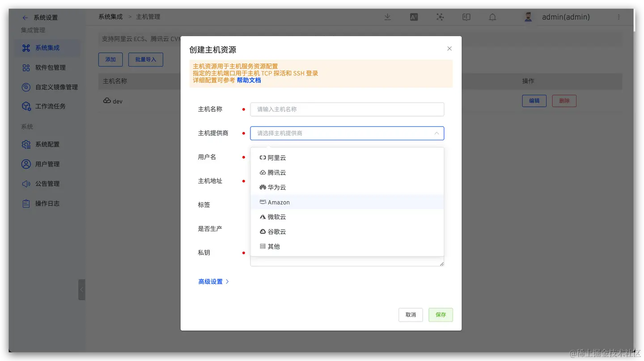Select the 阿里云 option
Screen dimensions: 644x361
point(347,158)
